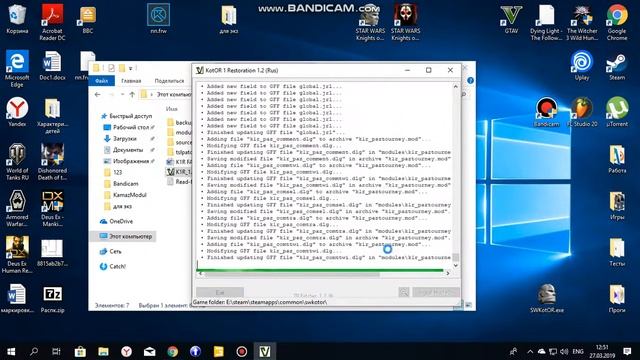The width and height of the screenshot is (640, 360).
Task: Click the disabled Exit button in installer
Action: tap(220, 292)
